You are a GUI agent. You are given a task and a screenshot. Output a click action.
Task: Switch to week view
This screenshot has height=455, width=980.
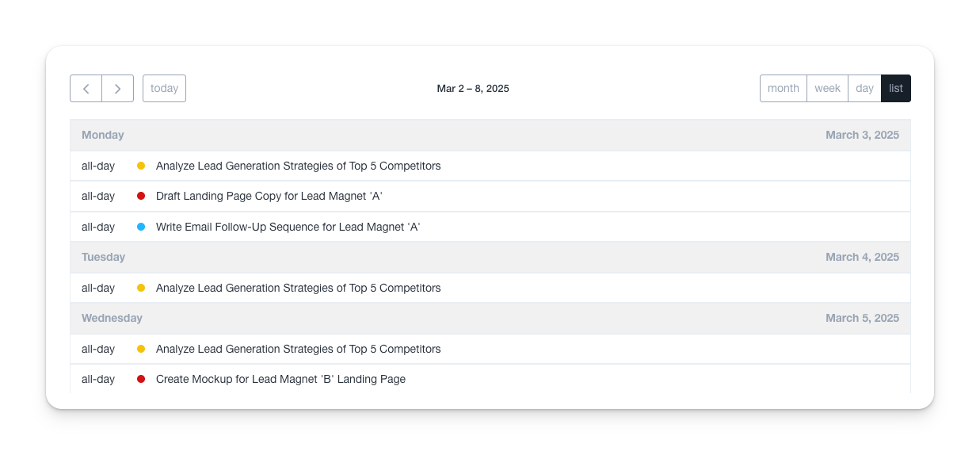click(827, 89)
